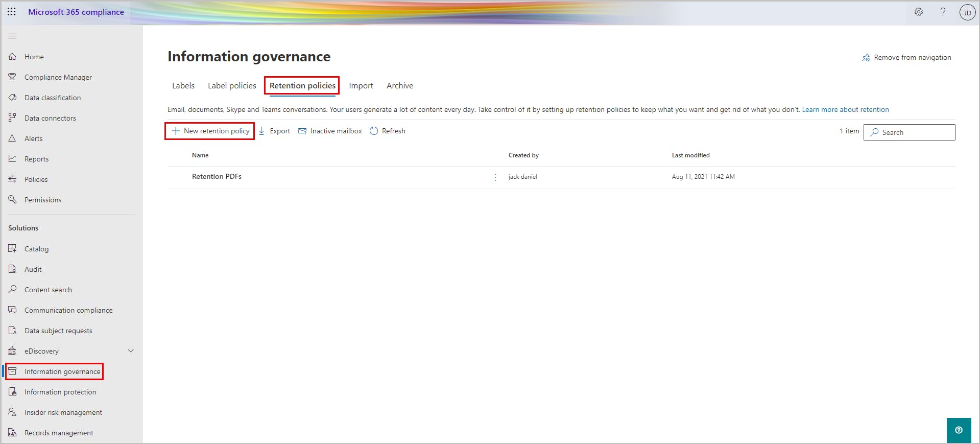Image resolution: width=980 pixels, height=444 pixels.
Task: Open Data connectors in sidebar
Action: [x=50, y=118]
